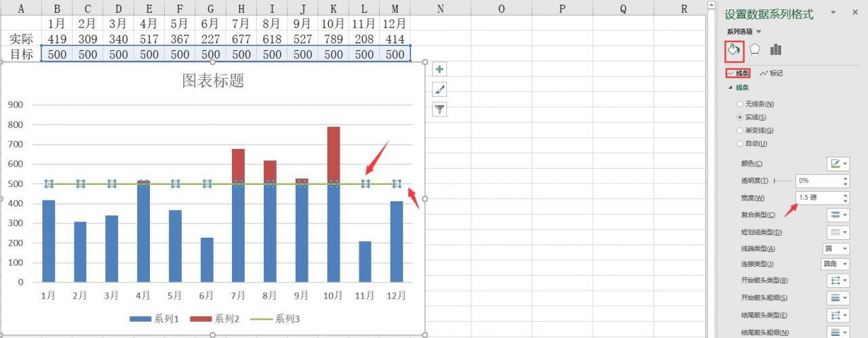Switch to the 标记 marker tab
Image resolution: width=868 pixels, height=338 pixels.
coord(772,73)
